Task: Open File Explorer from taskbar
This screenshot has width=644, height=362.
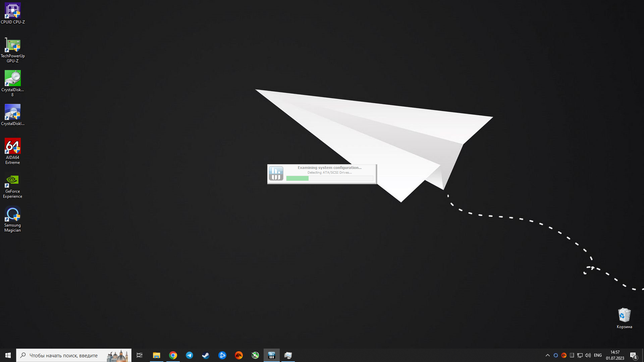Action: [x=157, y=355]
